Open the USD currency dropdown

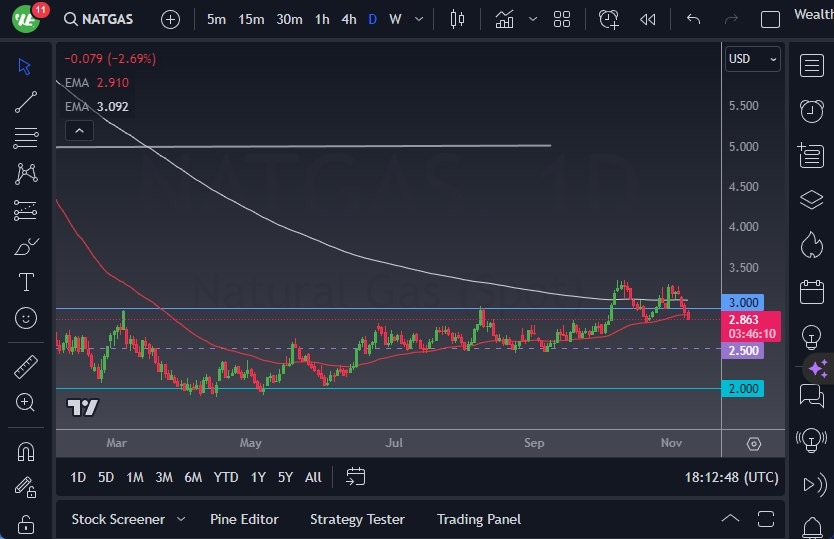coord(752,59)
